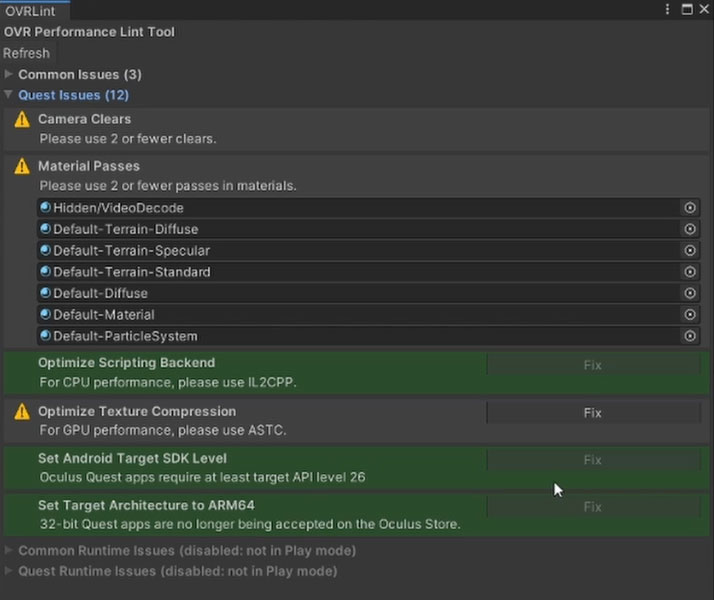Select the Default-ParticleSystem material field

tap(368, 336)
